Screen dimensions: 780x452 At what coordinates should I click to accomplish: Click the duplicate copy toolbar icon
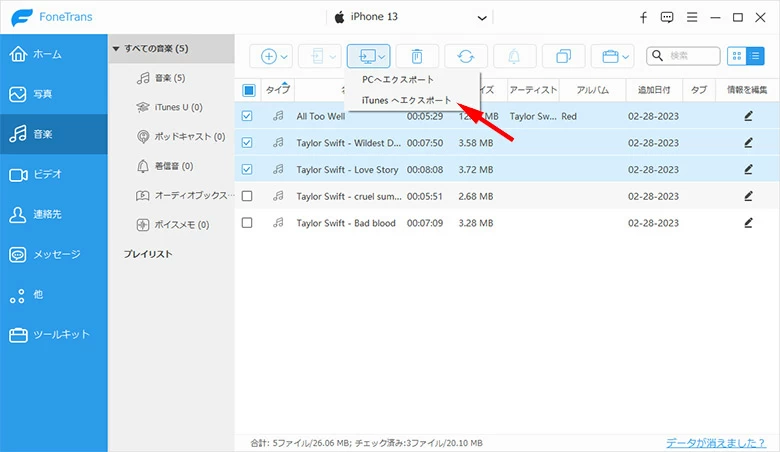563,57
